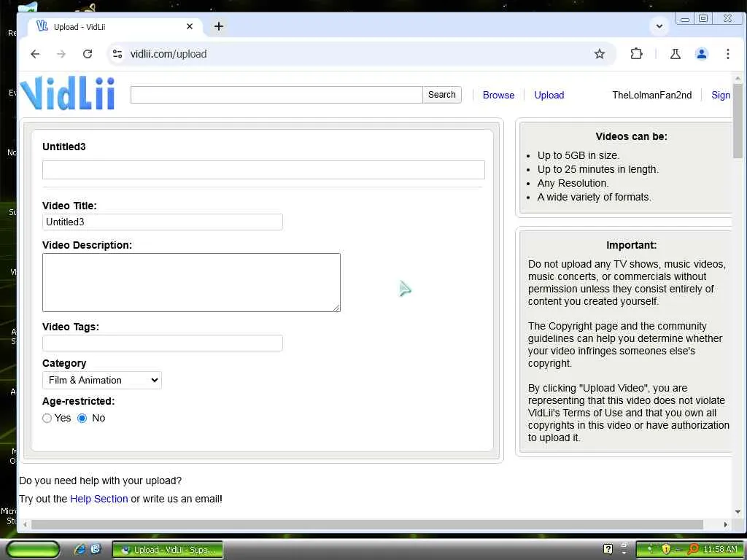Open the Upload link in header
The width and height of the screenshot is (747, 560).
(549, 95)
